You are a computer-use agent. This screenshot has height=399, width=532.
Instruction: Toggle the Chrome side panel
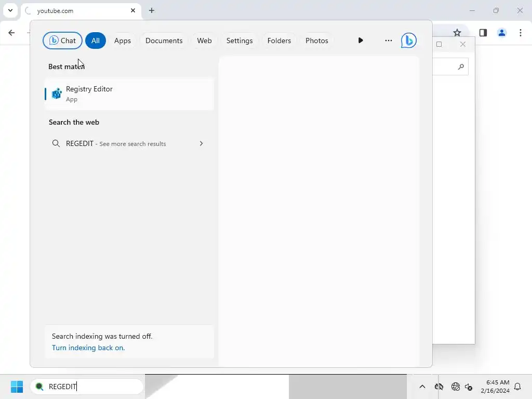(483, 33)
